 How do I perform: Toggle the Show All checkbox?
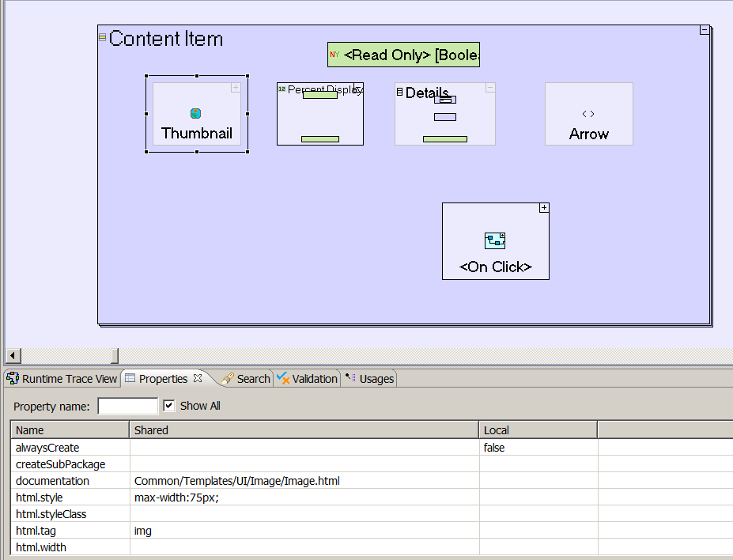click(x=168, y=406)
